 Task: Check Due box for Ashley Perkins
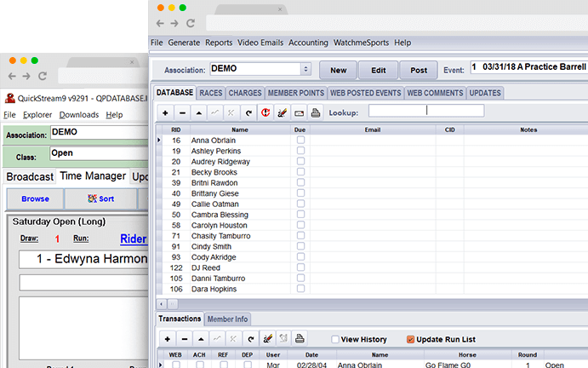click(300, 151)
